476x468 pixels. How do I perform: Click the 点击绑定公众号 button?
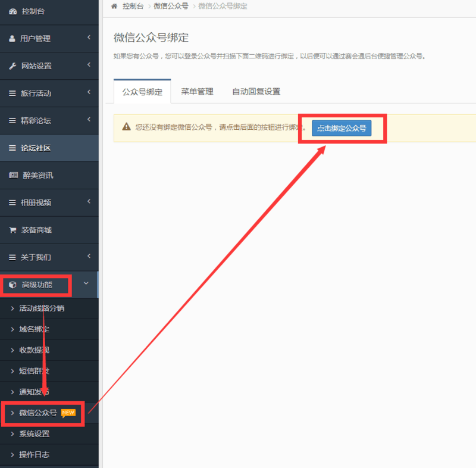pos(342,127)
